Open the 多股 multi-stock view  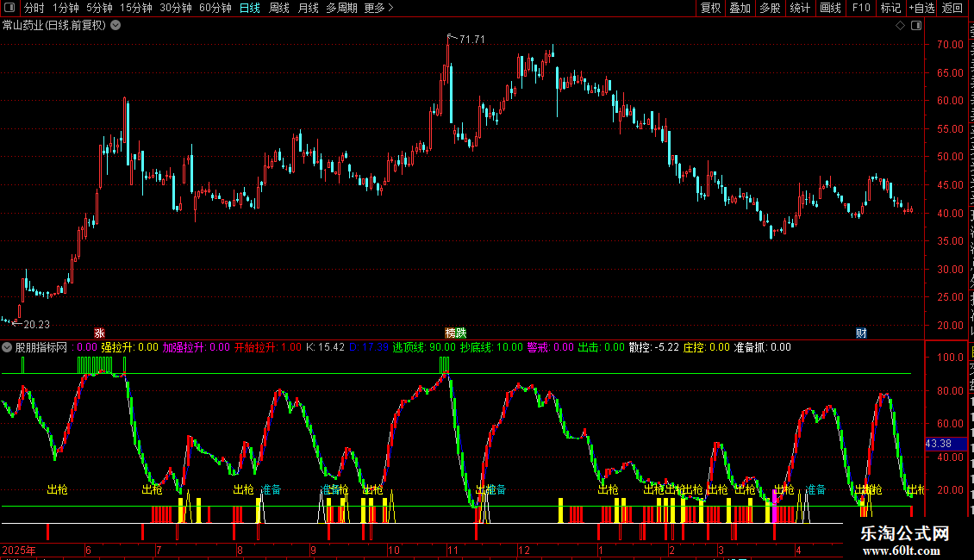[x=770, y=8]
